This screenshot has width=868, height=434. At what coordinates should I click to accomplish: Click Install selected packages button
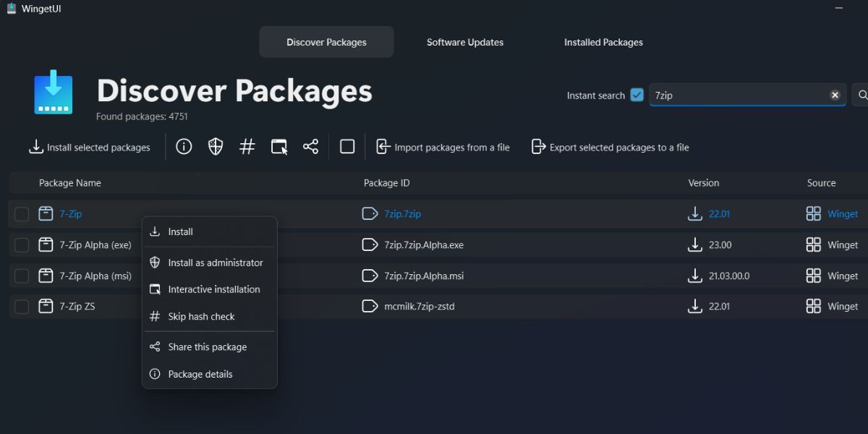[90, 147]
